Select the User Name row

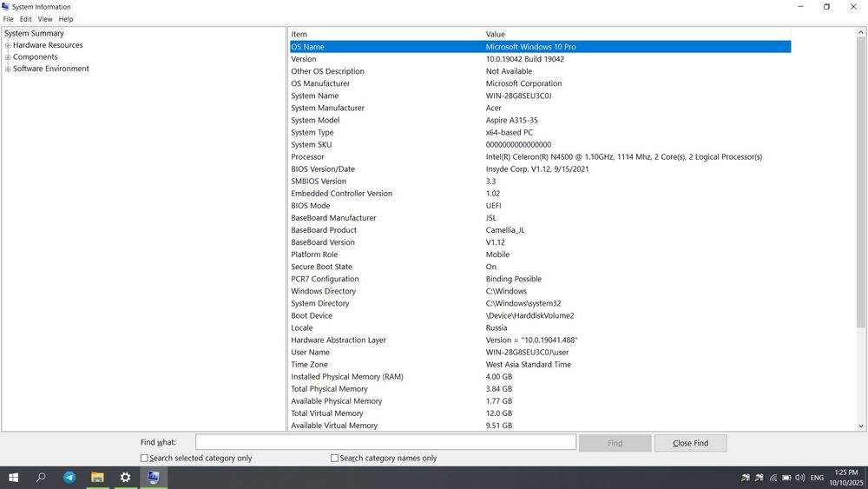540,353
